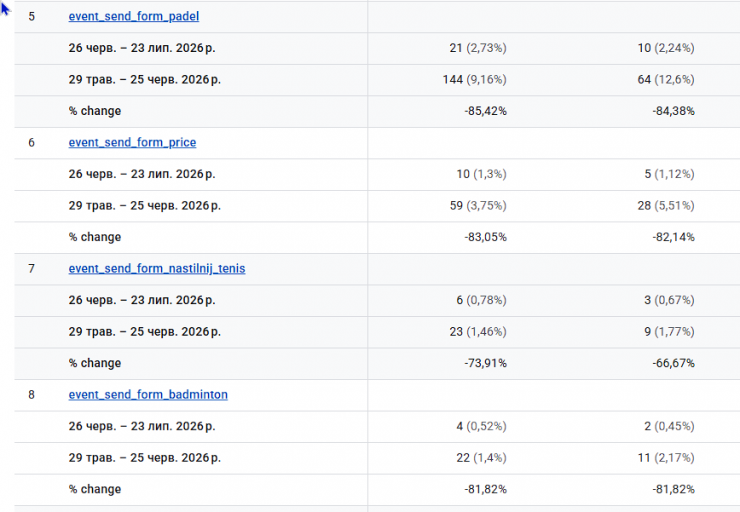Click tenis percent change -66,67%
Viewport: 740px width, 512px height.
coord(673,363)
